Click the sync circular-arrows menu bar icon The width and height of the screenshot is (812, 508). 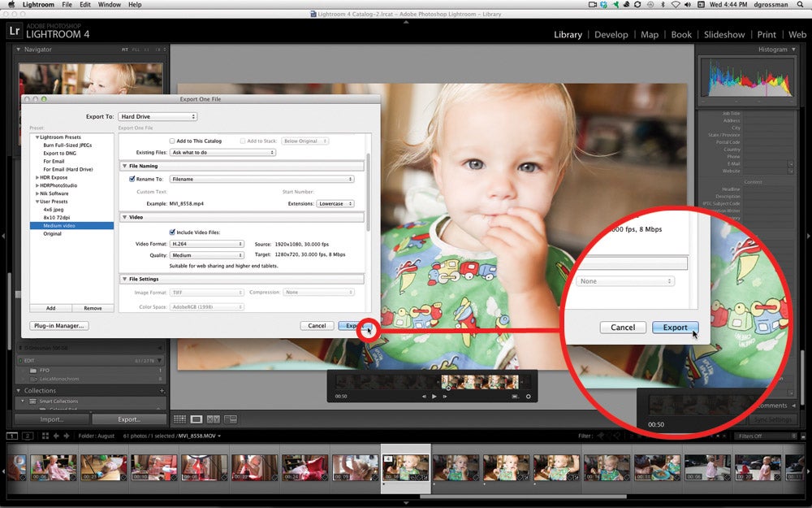[x=637, y=5]
